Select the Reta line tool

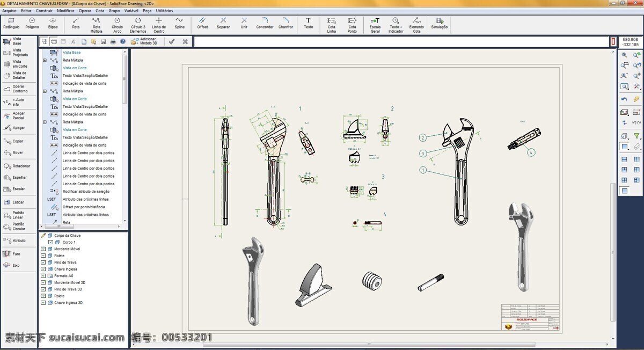pos(76,24)
